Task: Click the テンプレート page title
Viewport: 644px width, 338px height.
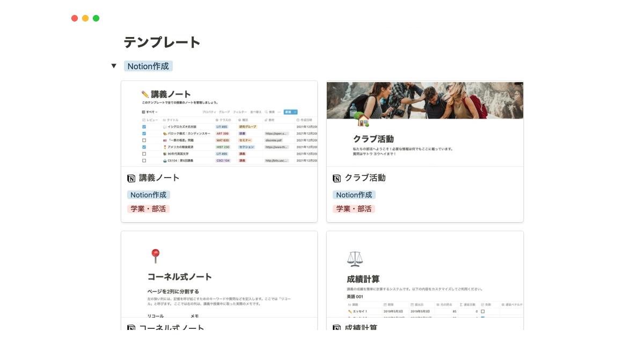Action: [162, 42]
